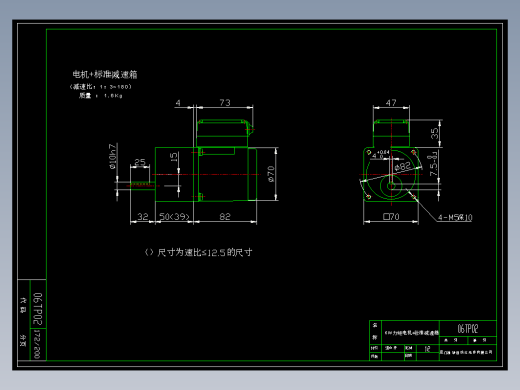Click the "47" dimension above front view

pyautogui.click(x=391, y=102)
